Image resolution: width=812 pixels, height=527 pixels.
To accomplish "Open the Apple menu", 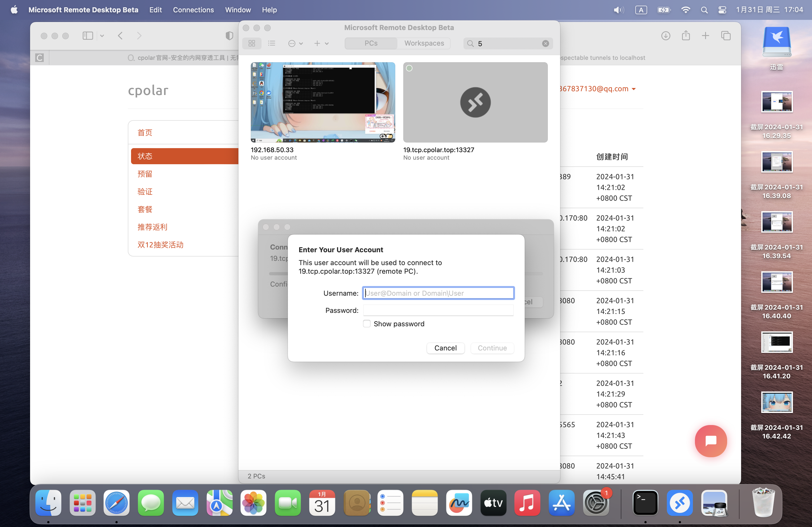I will click(14, 10).
